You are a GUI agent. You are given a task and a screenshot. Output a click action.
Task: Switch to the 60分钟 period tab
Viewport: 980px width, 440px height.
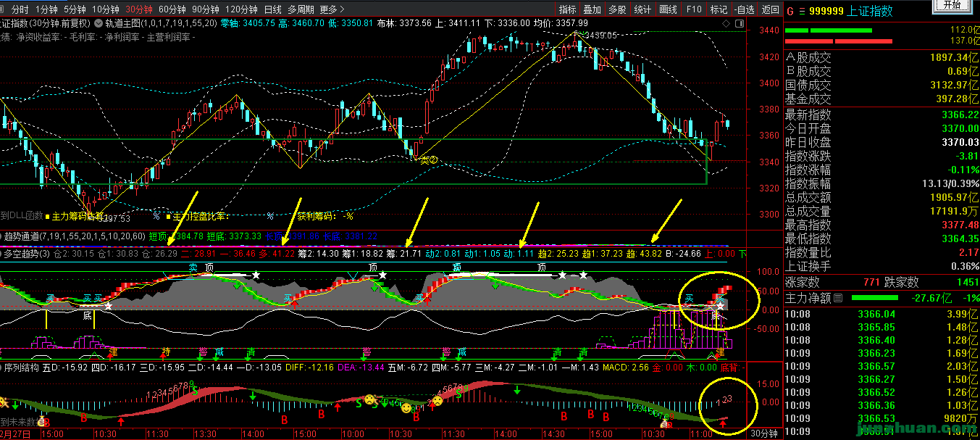(172, 9)
